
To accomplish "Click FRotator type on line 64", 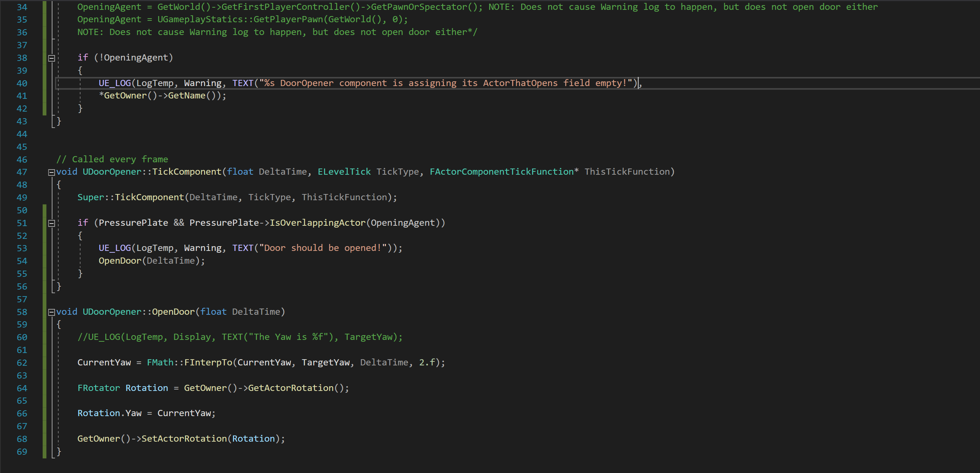I will click(99, 388).
